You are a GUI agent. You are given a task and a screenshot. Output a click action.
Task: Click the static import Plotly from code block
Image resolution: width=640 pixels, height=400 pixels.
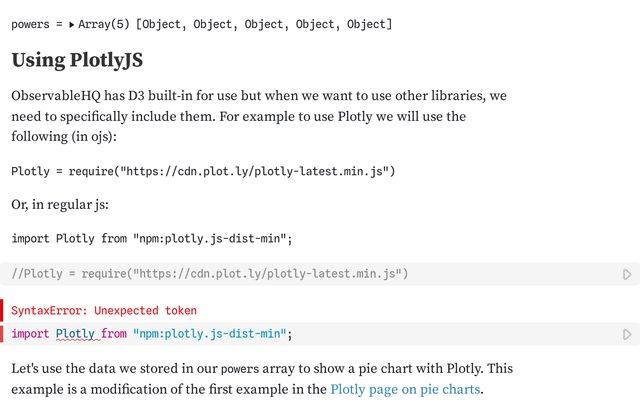coord(152,238)
